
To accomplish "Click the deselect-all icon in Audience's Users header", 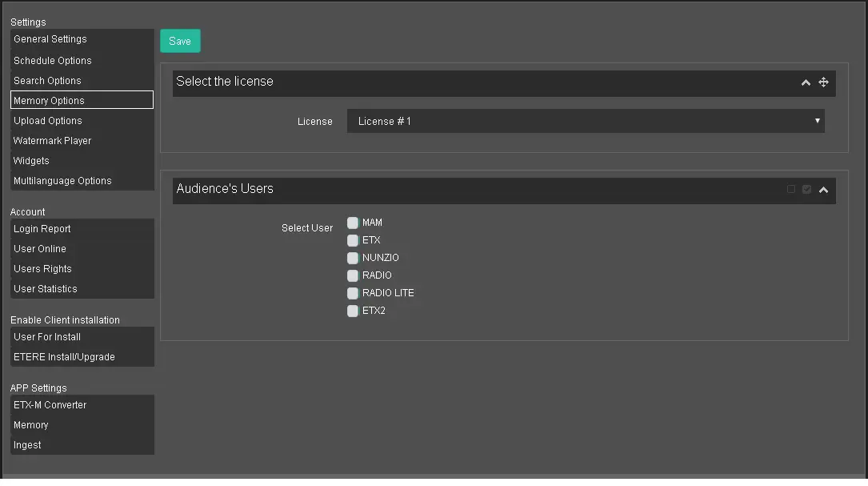I will 791,190.
